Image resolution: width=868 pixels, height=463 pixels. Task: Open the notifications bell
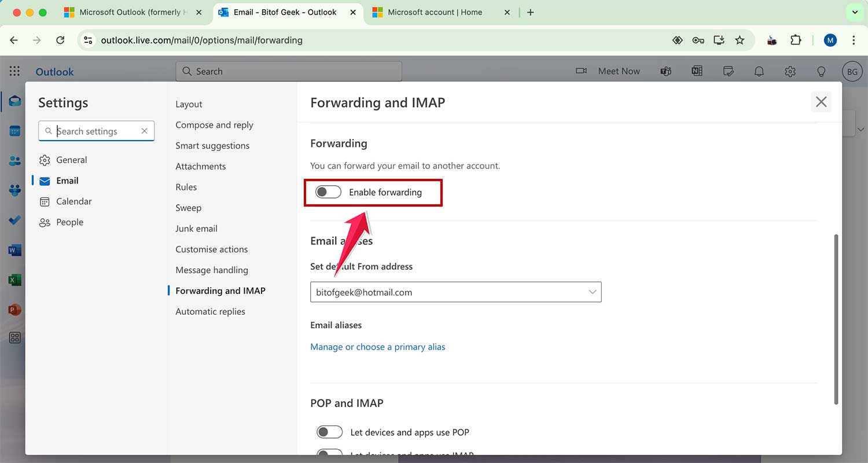[x=759, y=71]
